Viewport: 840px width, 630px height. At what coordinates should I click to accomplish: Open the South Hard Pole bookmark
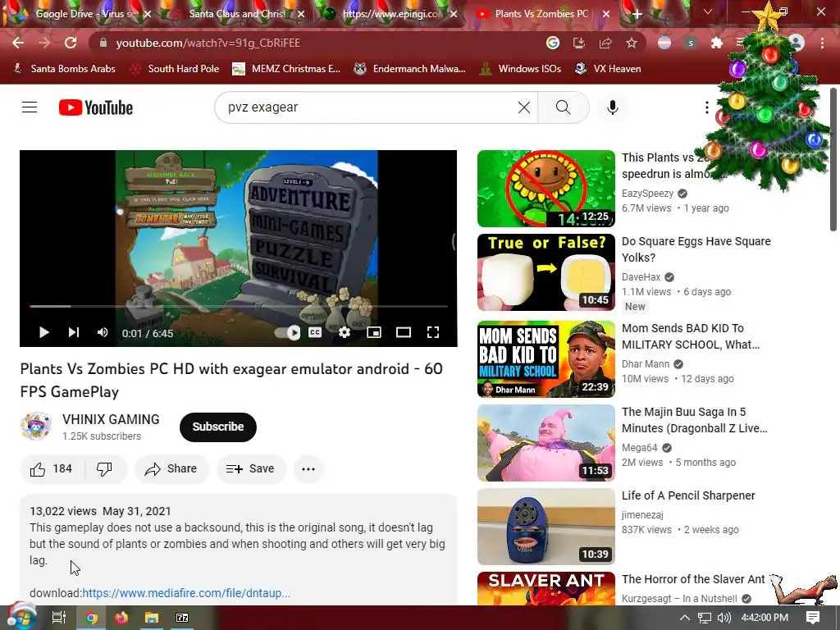[176, 69]
